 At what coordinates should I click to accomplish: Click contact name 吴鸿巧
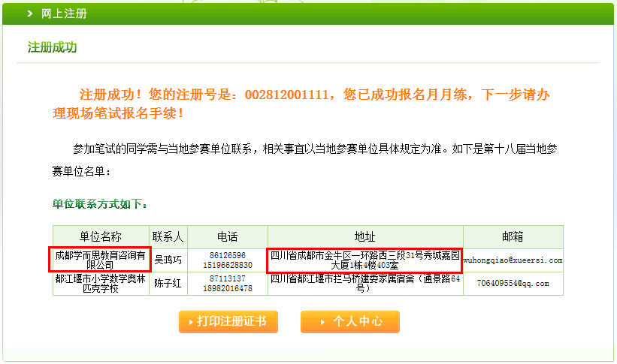[x=168, y=260]
